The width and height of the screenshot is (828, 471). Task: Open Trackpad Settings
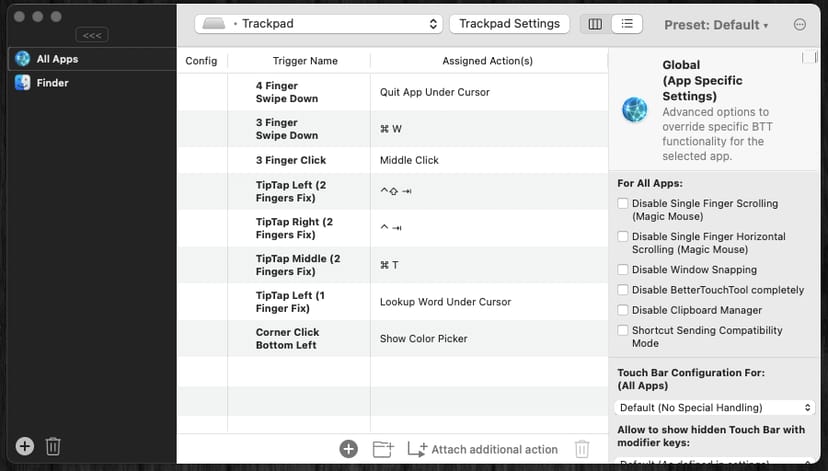[x=509, y=24]
